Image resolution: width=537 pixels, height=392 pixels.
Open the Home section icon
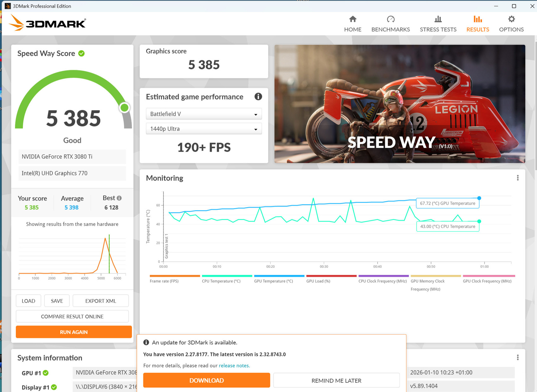pyautogui.click(x=353, y=19)
